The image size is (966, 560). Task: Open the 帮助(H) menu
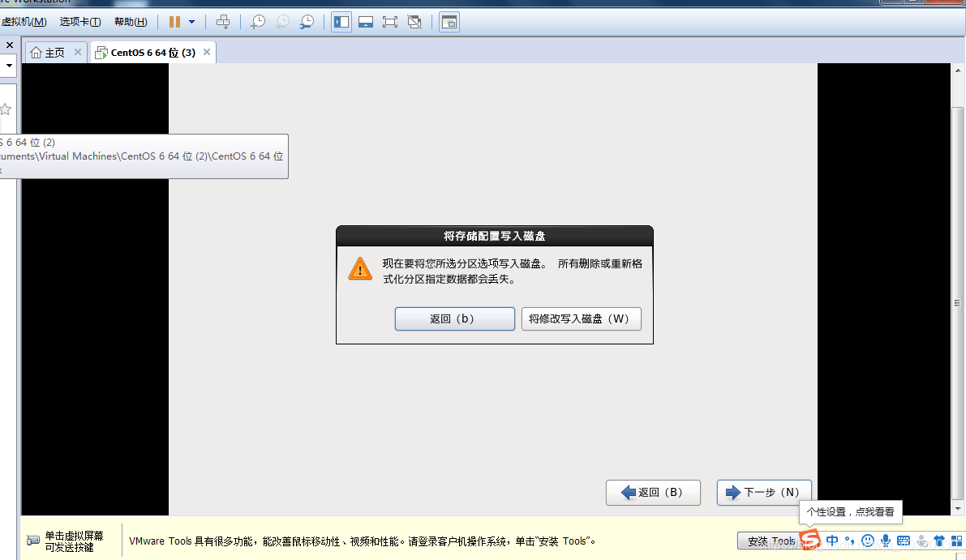point(131,22)
